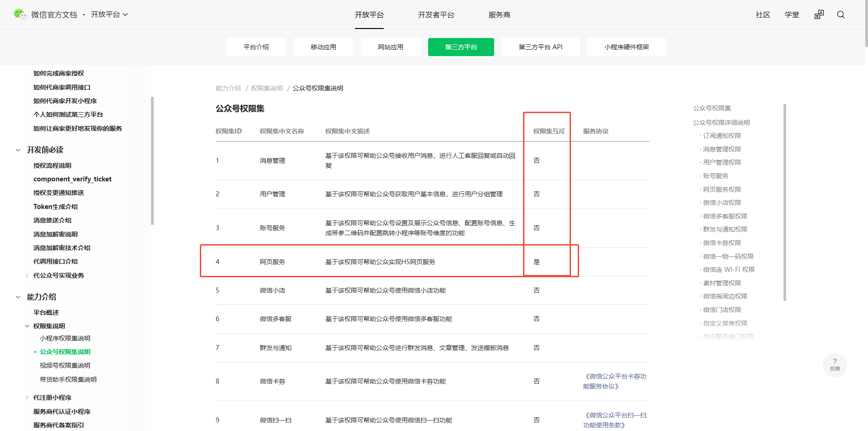Open 带货助手权限集说明 in sidebar
This screenshot has height=431, width=868.
68,379
